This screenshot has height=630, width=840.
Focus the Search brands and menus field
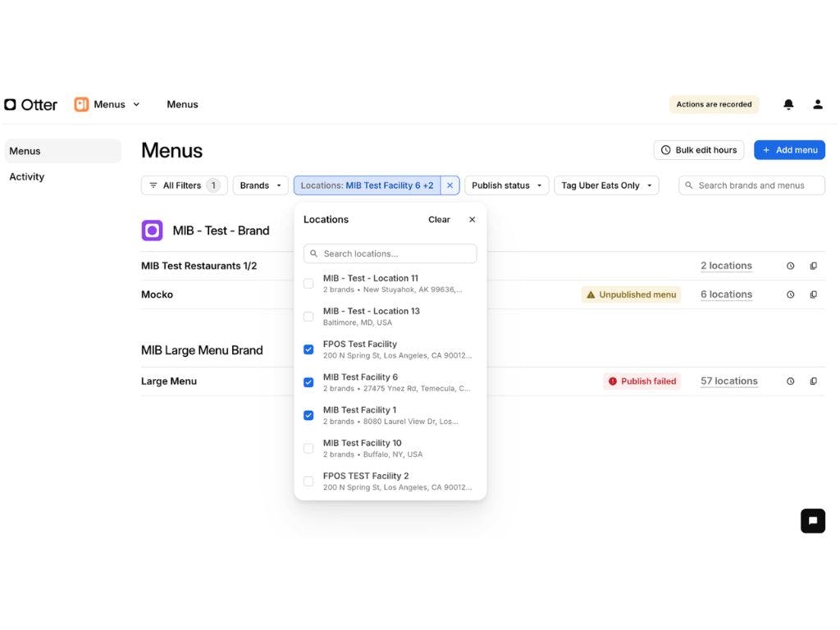click(x=751, y=185)
